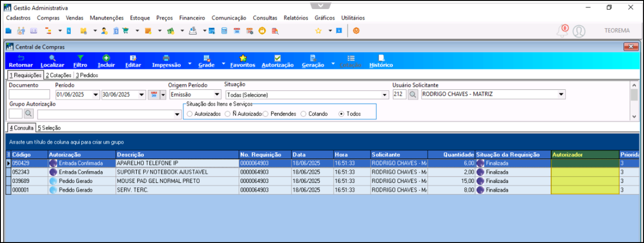Screen dimensions: 644x243
Task: Click the Situação da Requisição column header
Action: click(513, 154)
